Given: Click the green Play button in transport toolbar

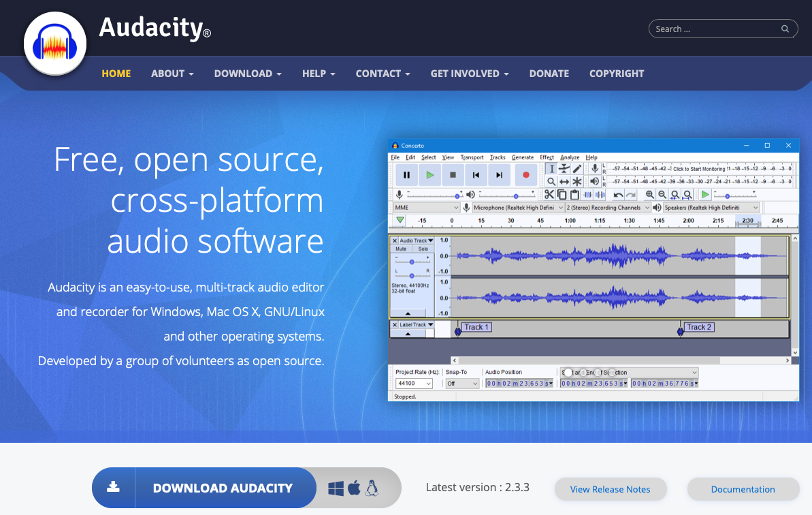Looking at the screenshot, I should [429, 175].
